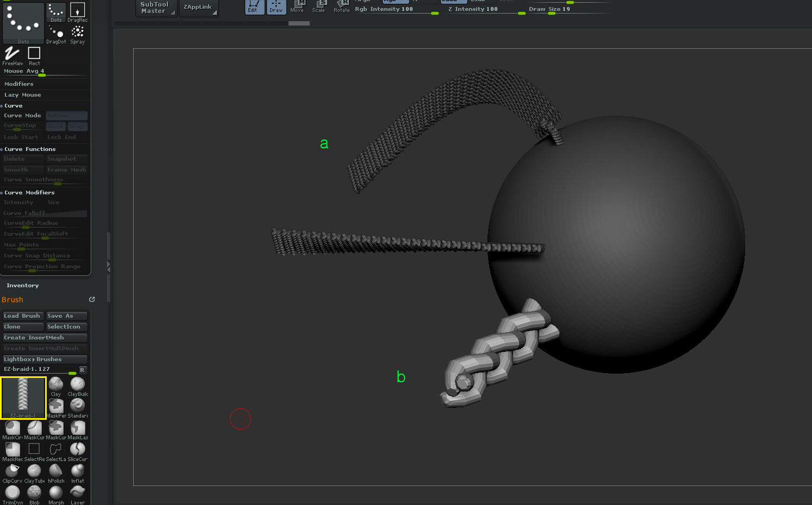This screenshot has height=505, width=812.
Task: Enable Lazy Mouse
Action: point(23,94)
